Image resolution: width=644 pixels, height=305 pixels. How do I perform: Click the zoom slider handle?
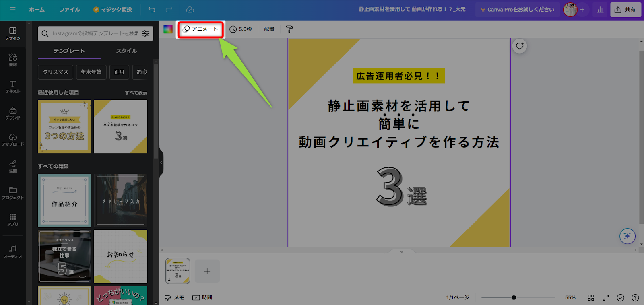pyautogui.click(x=514, y=298)
